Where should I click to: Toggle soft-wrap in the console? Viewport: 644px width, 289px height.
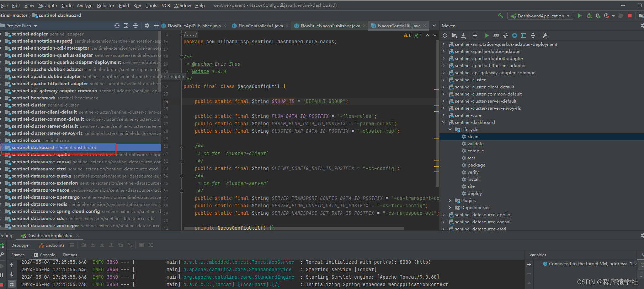(x=12, y=284)
